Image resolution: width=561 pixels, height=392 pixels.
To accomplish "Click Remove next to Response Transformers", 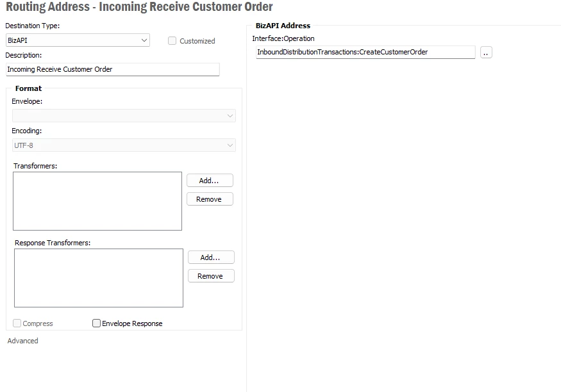I will [211, 276].
